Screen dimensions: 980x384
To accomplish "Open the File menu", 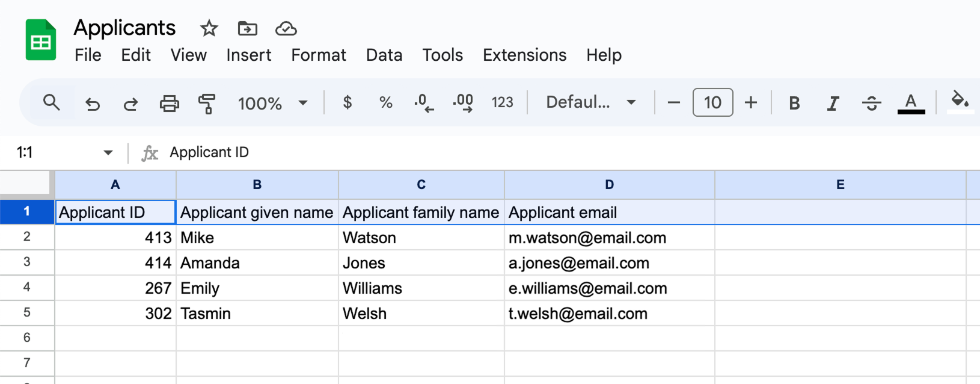I will [x=88, y=55].
